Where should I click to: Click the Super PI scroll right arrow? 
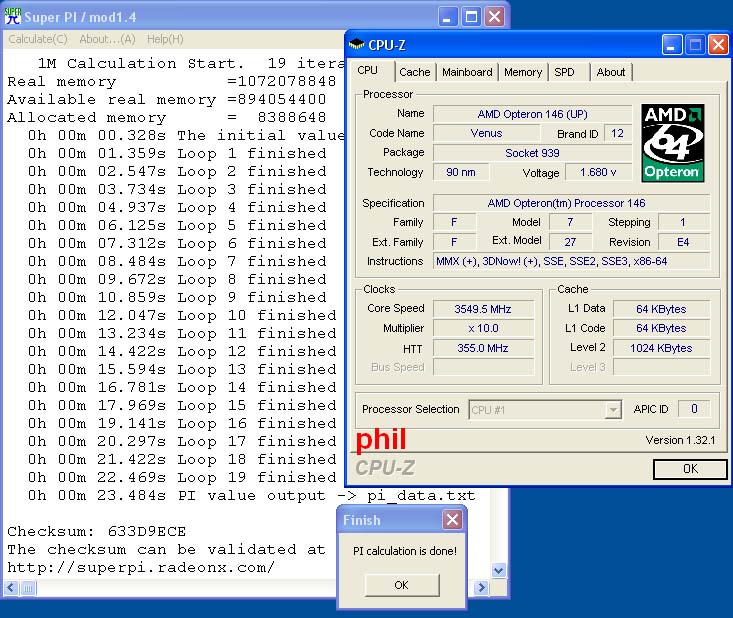pos(482,588)
